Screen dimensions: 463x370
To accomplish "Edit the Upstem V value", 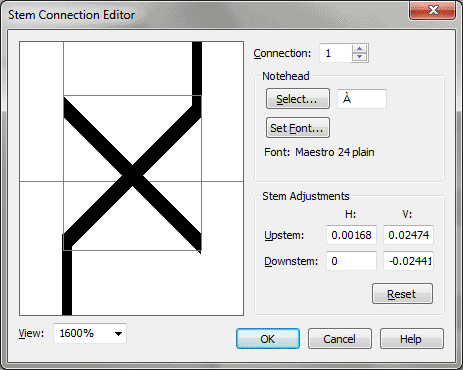I will [408, 235].
